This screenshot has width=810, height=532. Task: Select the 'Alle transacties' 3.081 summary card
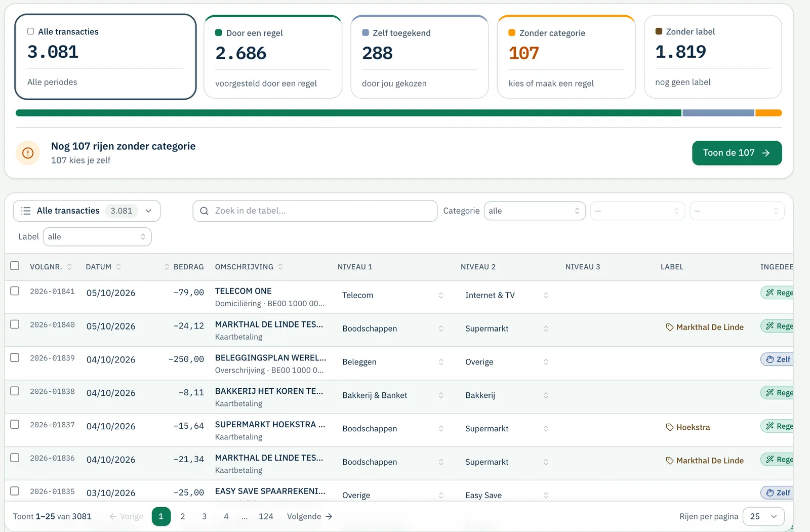(x=105, y=57)
